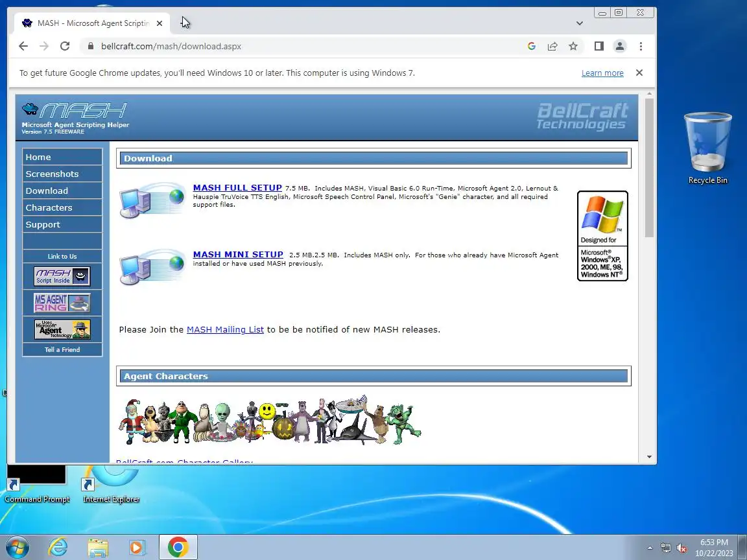The height and width of the screenshot is (560, 747).
Task: Open Windows Media Player from taskbar
Action: (x=137, y=547)
